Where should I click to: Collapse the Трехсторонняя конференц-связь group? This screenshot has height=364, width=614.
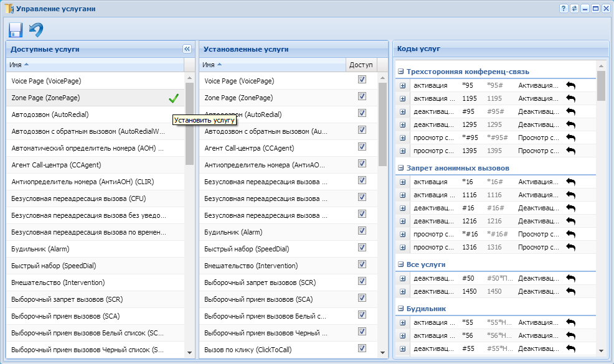[x=401, y=72]
